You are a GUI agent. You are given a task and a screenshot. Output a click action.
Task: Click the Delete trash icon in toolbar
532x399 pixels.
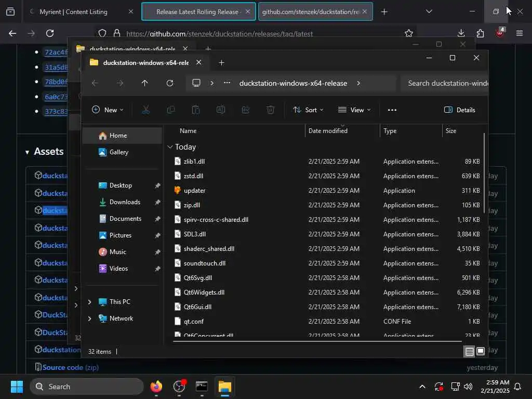point(270,110)
